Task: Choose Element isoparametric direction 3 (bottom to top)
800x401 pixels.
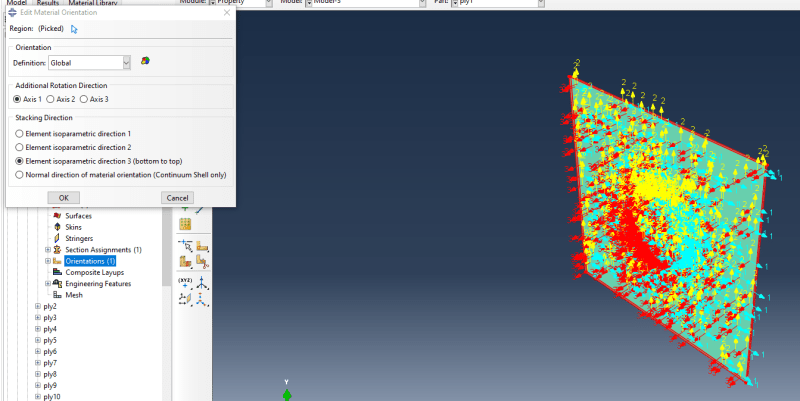Action: (19, 161)
